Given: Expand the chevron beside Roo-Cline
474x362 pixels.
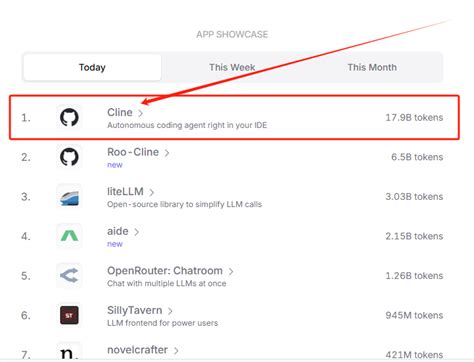Looking at the screenshot, I should [167, 153].
